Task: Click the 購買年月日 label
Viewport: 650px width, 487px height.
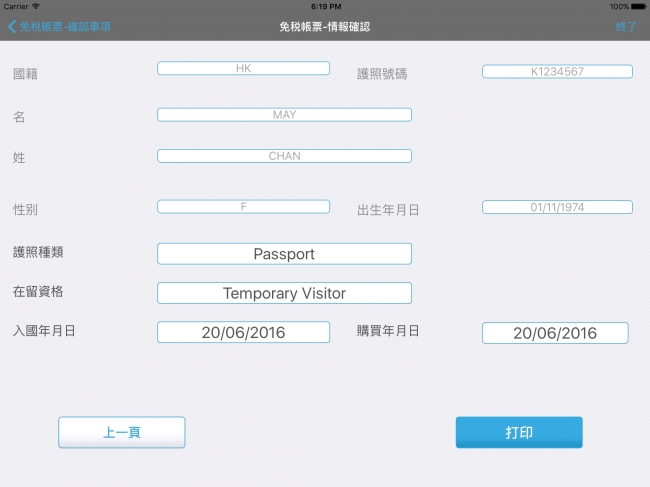Action: [x=388, y=331]
